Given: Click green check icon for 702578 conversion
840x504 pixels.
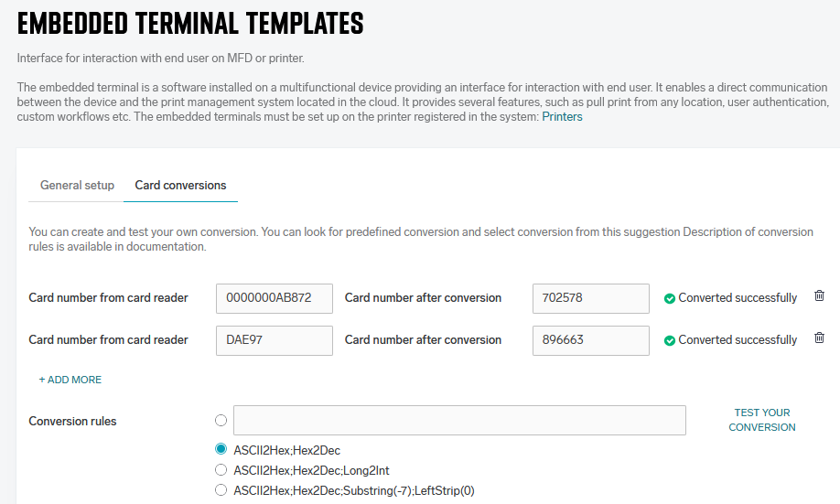Looking at the screenshot, I should [670, 298].
